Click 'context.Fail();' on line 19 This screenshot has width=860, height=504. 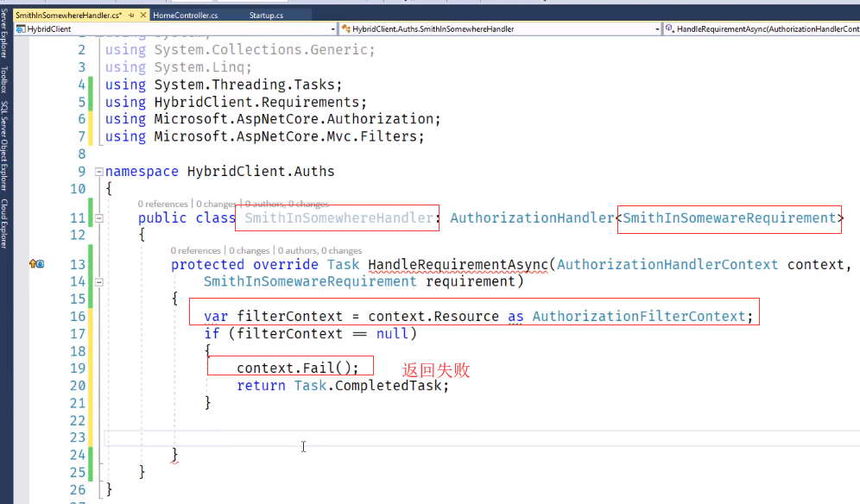(298, 369)
